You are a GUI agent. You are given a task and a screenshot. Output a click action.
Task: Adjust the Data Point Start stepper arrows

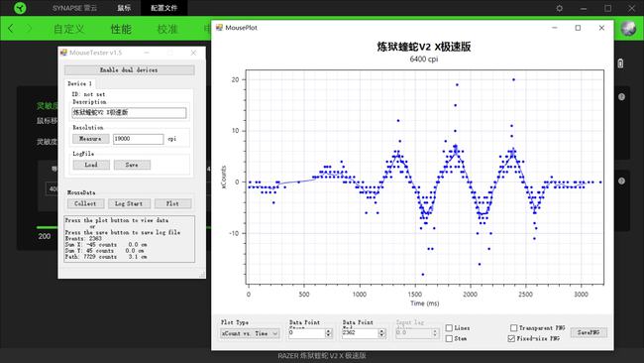(328, 333)
